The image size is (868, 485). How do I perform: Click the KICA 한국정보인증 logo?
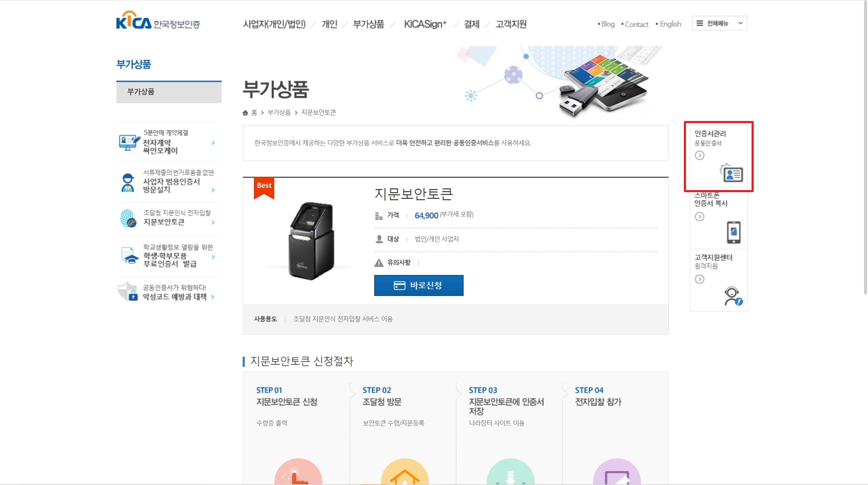tap(158, 20)
